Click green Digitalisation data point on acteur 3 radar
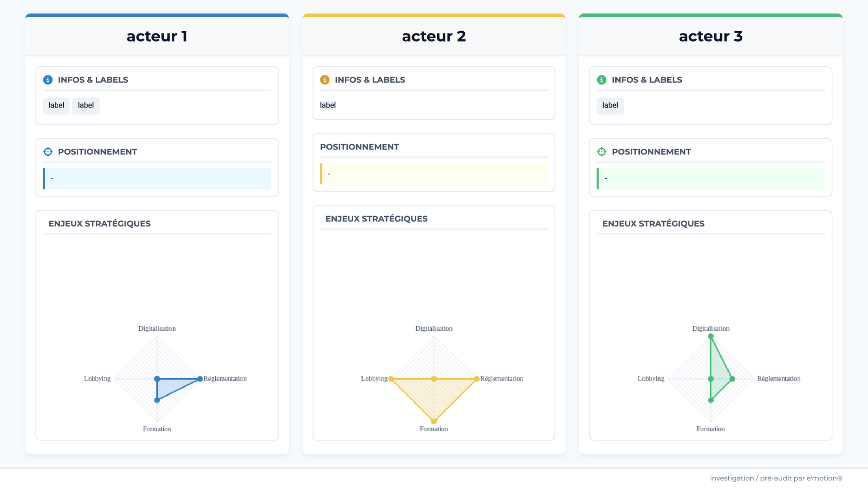 click(711, 336)
